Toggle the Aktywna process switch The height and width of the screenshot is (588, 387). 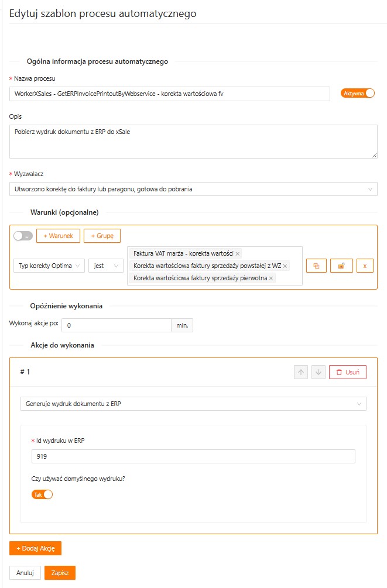point(358,93)
